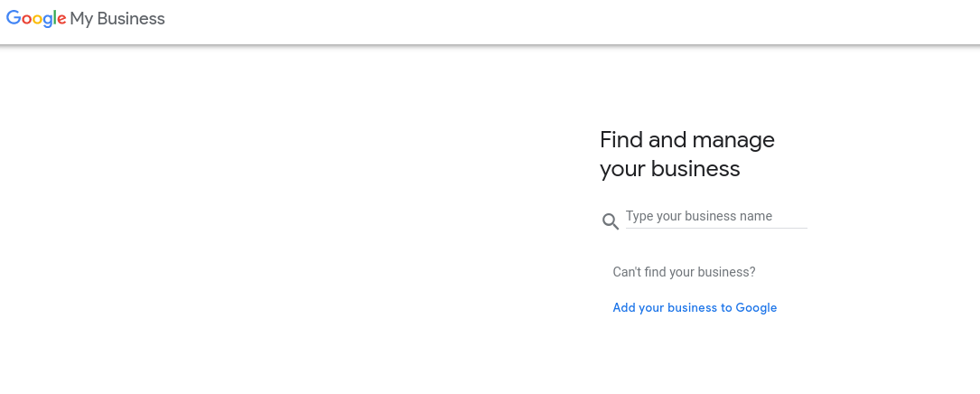Click the first red o in Google logo

point(27,19)
